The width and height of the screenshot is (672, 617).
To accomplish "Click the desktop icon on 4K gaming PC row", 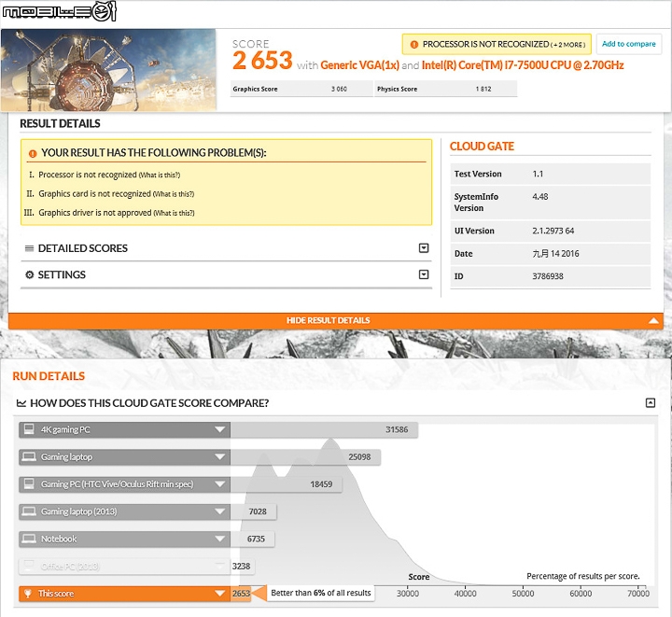I will (x=29, y=429).
